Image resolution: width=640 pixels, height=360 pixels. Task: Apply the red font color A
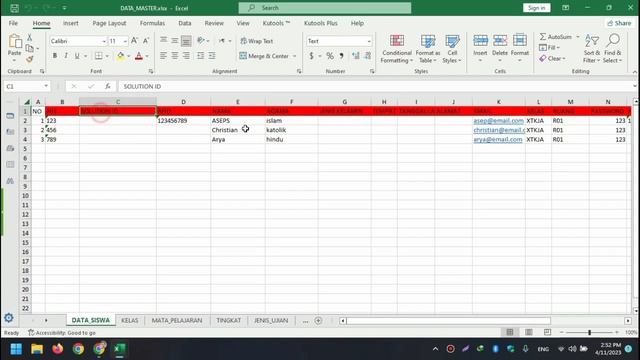(139, 56)
